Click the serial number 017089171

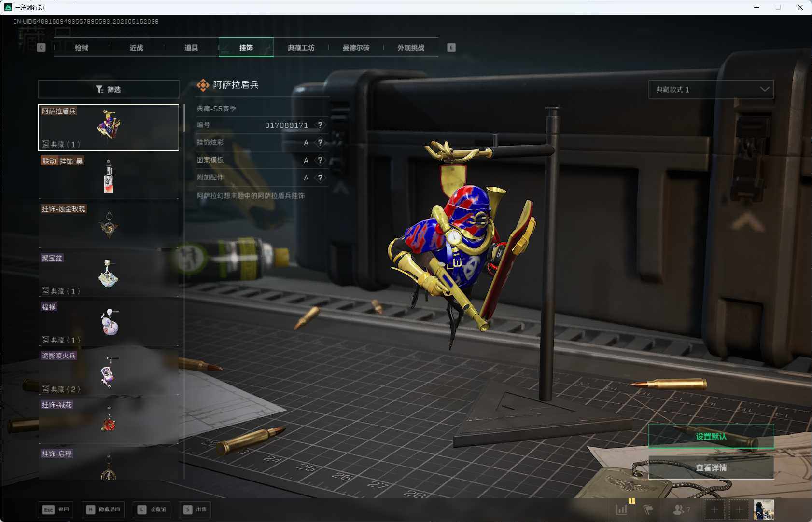[x=286, y=125]
